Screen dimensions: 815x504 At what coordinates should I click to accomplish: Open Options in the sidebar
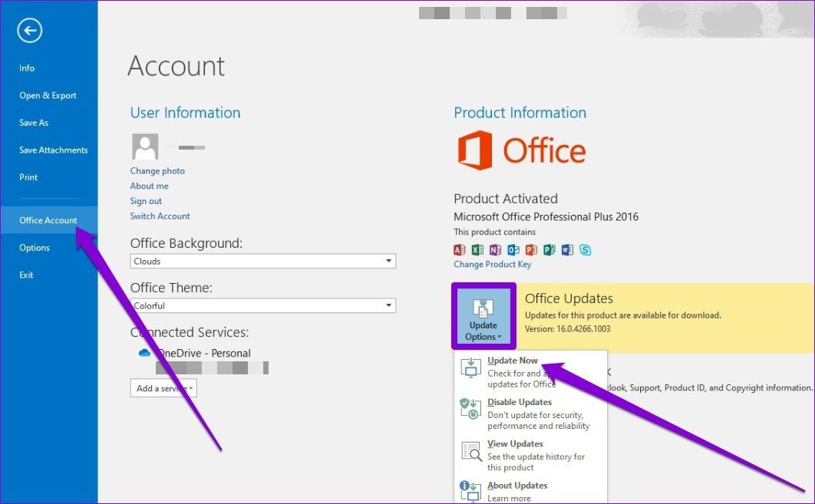35,248
